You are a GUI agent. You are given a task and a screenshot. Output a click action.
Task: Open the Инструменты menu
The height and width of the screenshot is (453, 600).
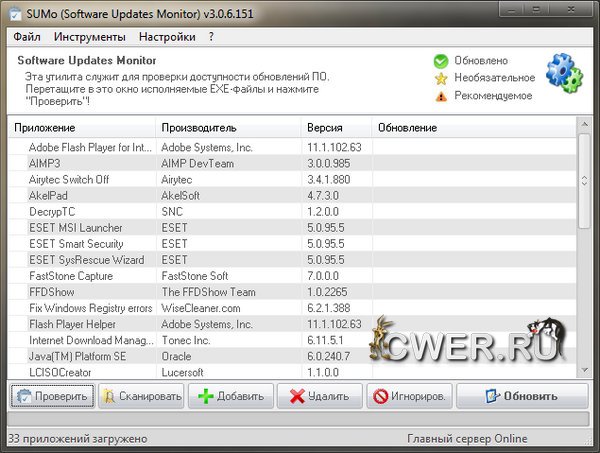pos(90,37)
